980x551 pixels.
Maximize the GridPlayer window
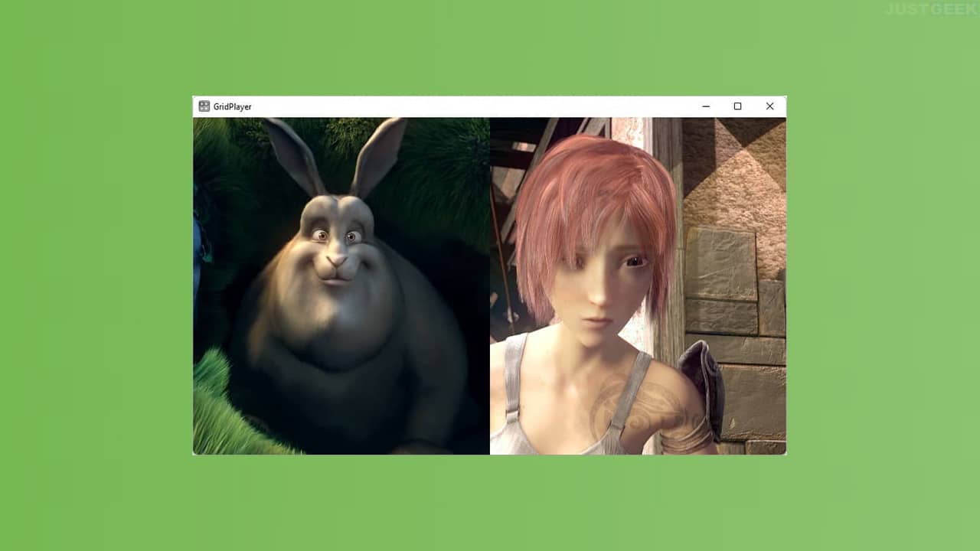[x=737, y=106]
